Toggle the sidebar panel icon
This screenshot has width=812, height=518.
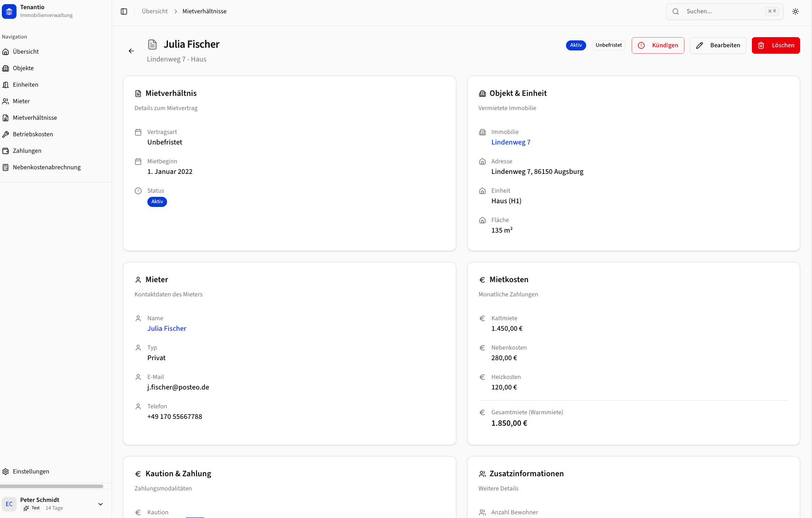(x=124, y=11)
